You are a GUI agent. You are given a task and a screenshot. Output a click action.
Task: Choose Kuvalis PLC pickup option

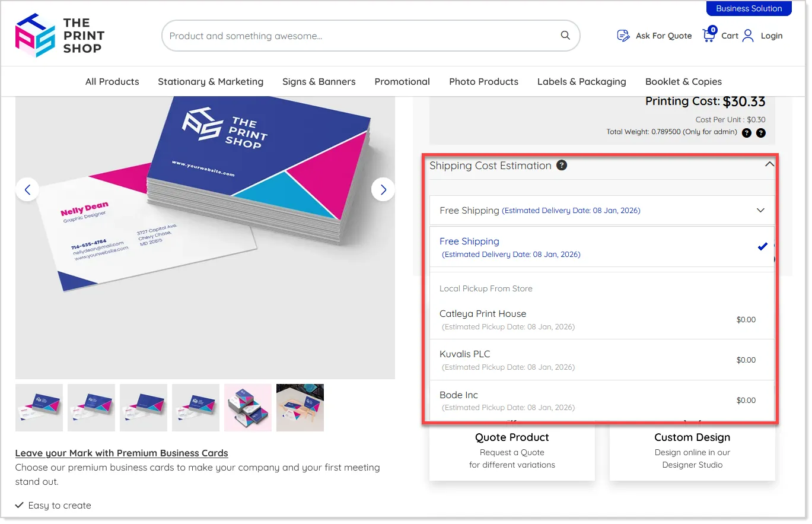[602, 360]
